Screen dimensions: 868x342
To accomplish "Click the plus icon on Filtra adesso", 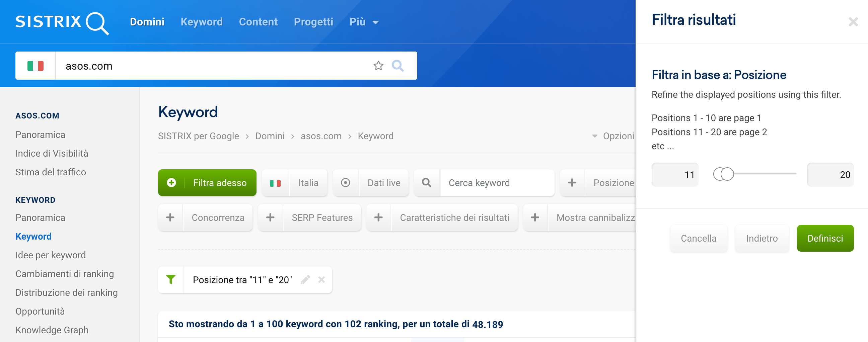I will (171, 182).
